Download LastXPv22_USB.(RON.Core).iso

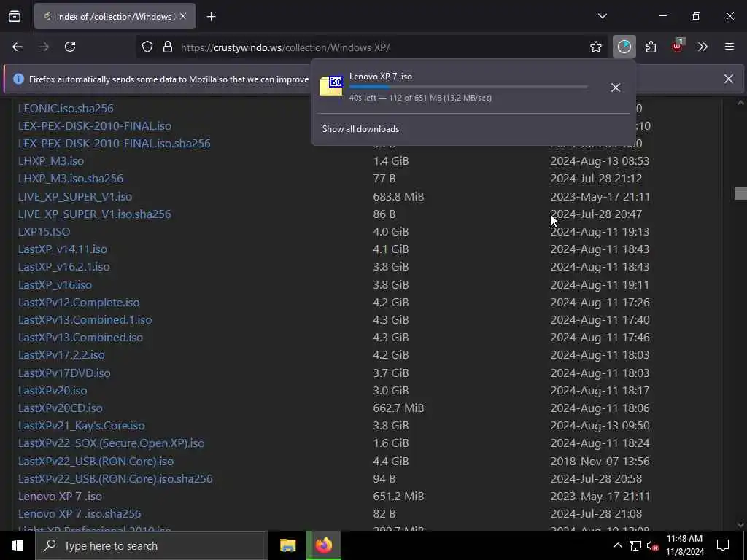tap(96, 461)
